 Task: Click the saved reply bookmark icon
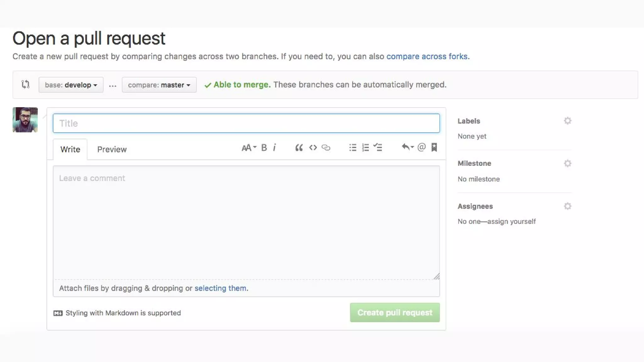[x=434, y=147]
